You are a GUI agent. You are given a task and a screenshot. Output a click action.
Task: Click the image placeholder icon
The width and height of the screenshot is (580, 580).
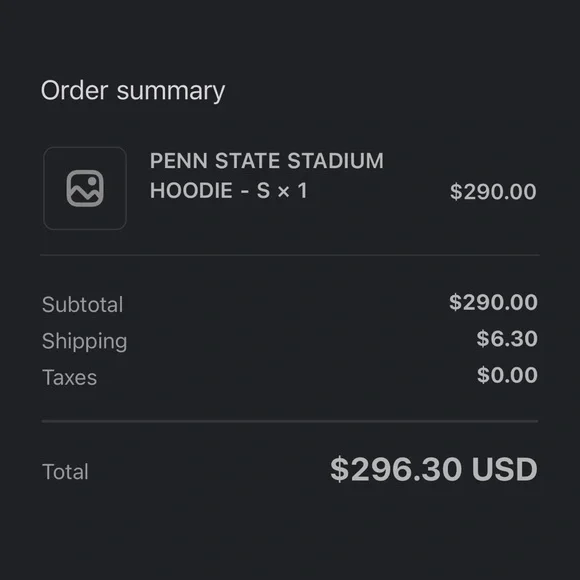point(85,188)
